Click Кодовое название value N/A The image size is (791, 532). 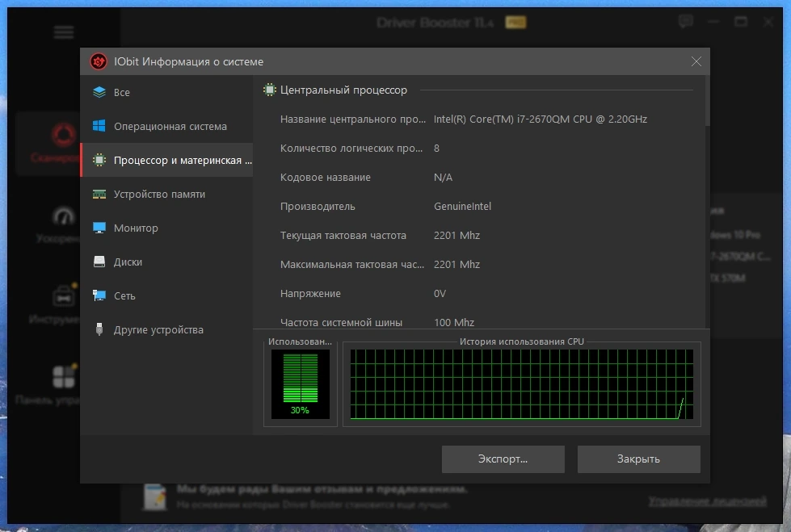point(443,178)
